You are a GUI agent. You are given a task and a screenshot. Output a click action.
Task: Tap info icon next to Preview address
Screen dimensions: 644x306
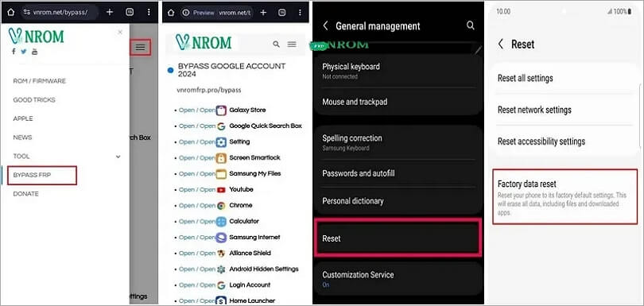(185, 13)
